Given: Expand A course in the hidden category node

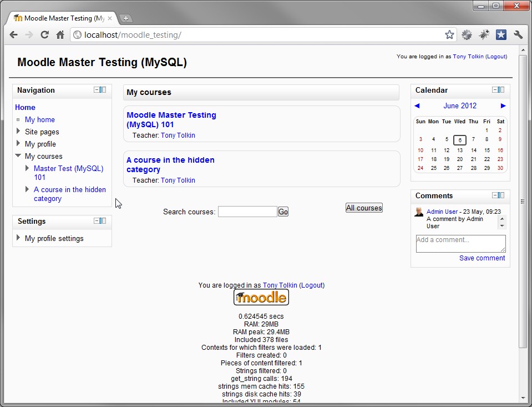Looking at the screenshot, I should coord(27,189).
